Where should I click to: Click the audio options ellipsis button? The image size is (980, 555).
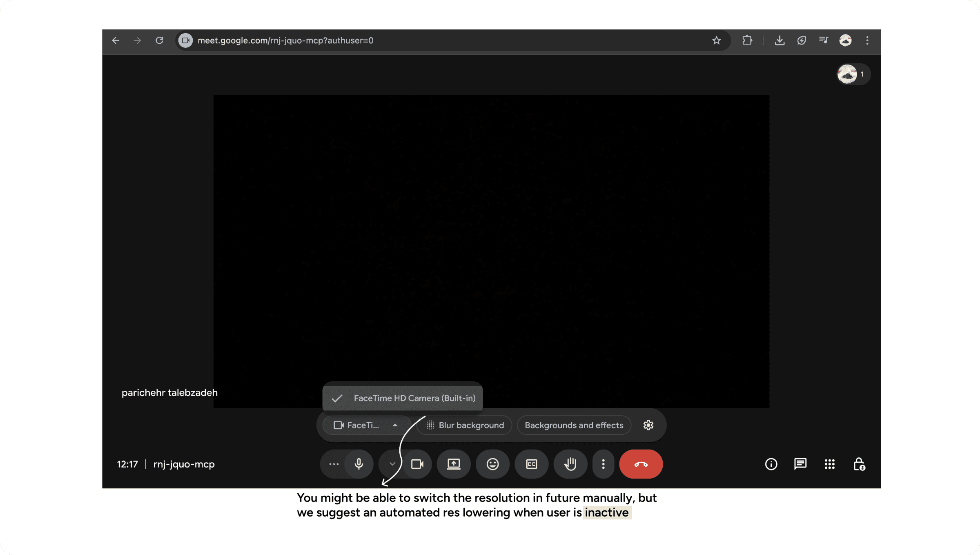tap(334, 464)
